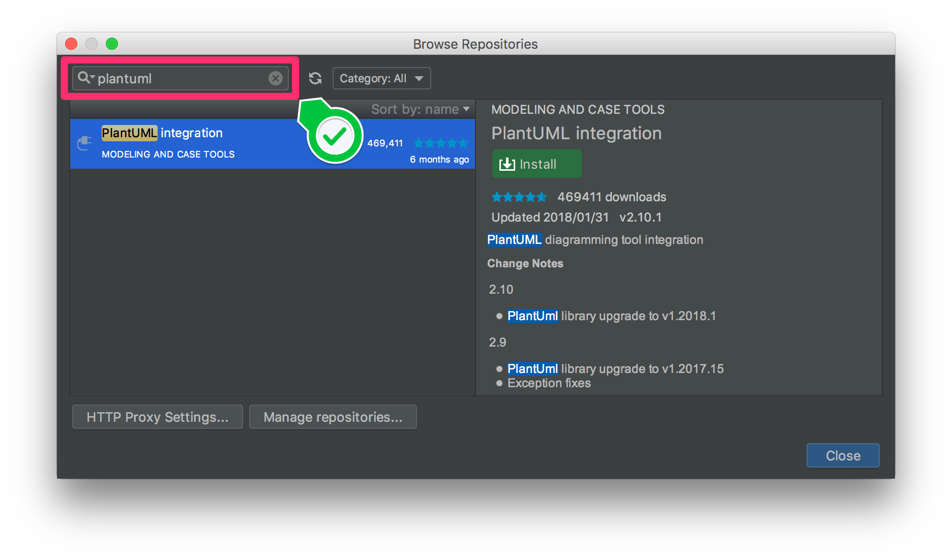
Task: Click "library upgrade to v1.2017.15" note
Action: click(642, 368)
